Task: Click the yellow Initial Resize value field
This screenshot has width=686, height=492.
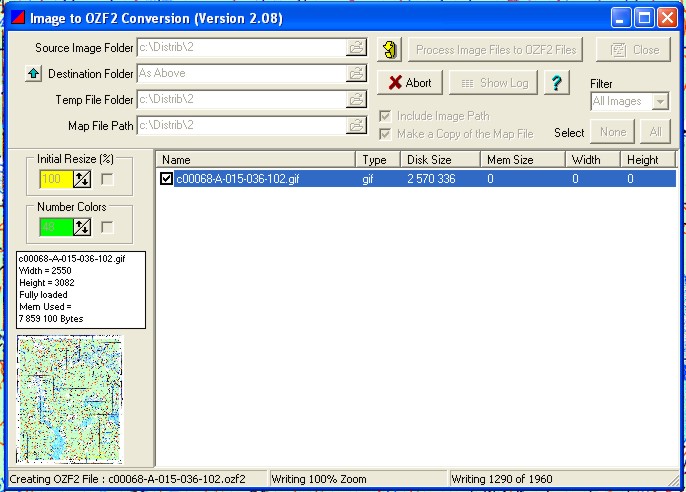Action: (x=56, y=179)
